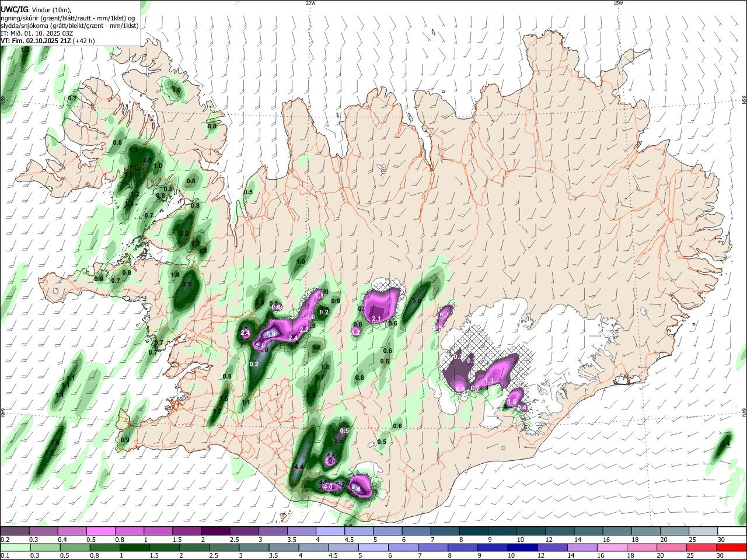Viewport: 747px width, 560px height.
Task: Click the 'UWC/IG' bold header text
Action: pos(14,9)
